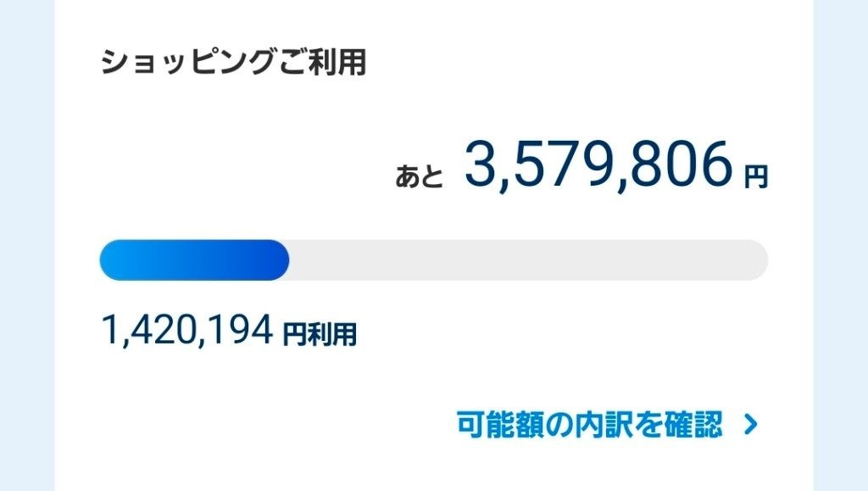Tap the 円利用 label
868x491 pixels.
(320, 335)
